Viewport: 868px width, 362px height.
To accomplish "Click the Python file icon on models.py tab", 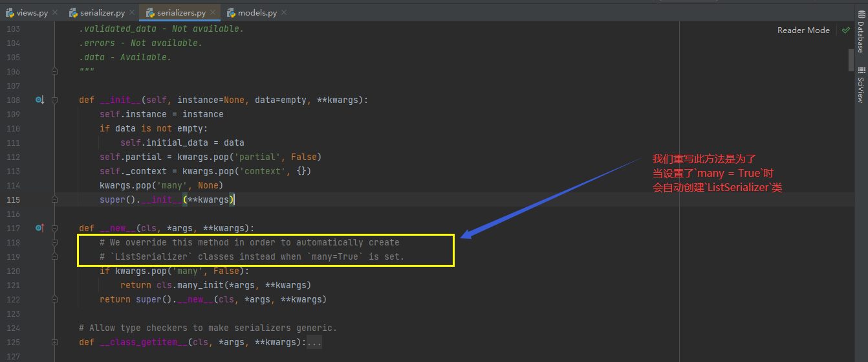I will coord(231,12).
